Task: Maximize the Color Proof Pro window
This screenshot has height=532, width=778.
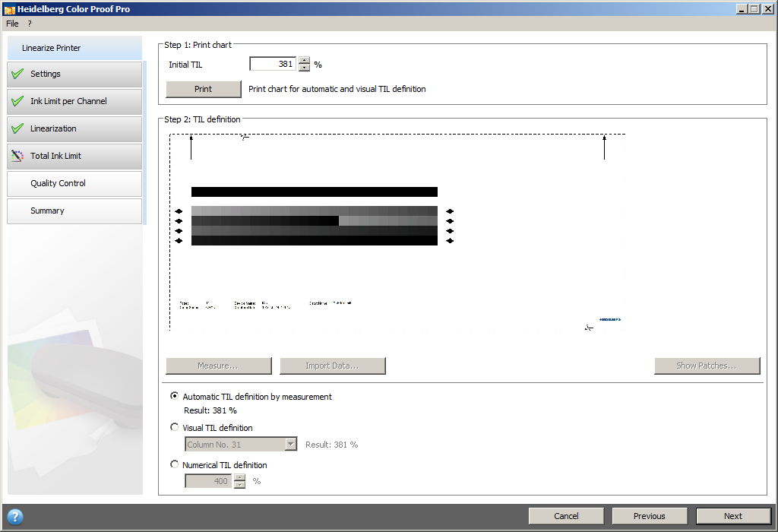Action: pyautogui.click(x=754, y=9)
